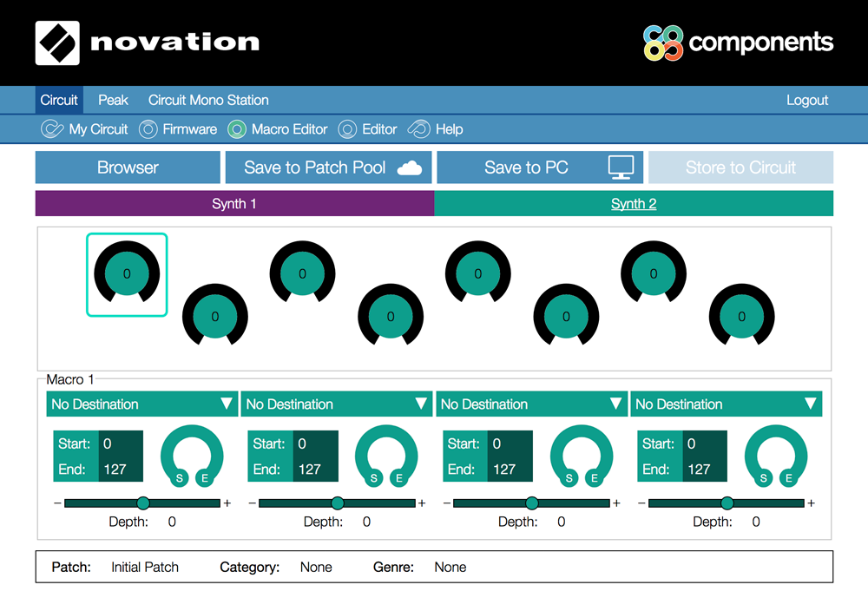Click the Components logo icon
Viewport: 868px width, 611px height.
(663, 43)
